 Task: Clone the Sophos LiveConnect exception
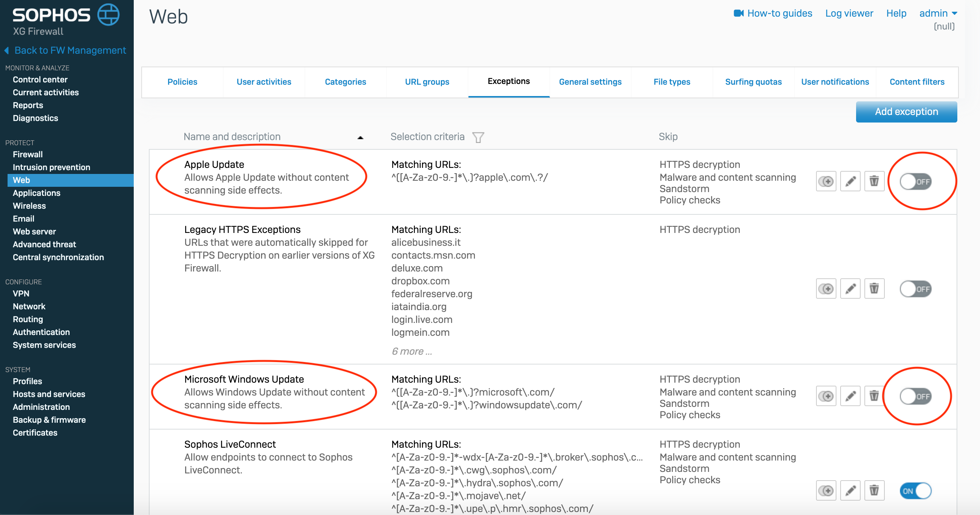[826, 491]
